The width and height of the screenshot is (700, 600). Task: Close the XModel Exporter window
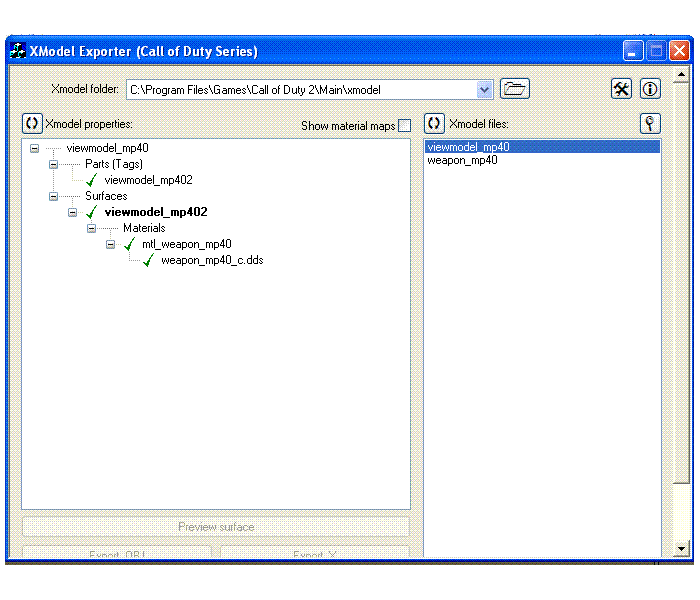tap(679, 51)
